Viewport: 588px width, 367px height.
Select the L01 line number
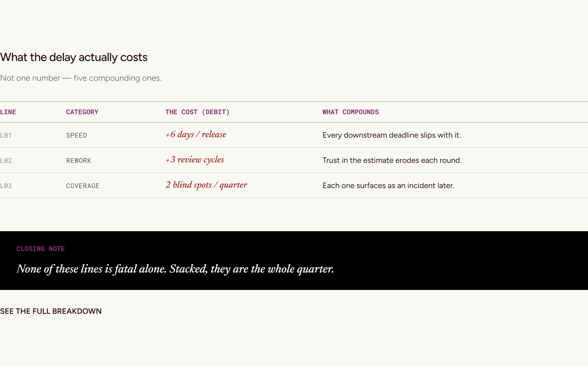6,135
